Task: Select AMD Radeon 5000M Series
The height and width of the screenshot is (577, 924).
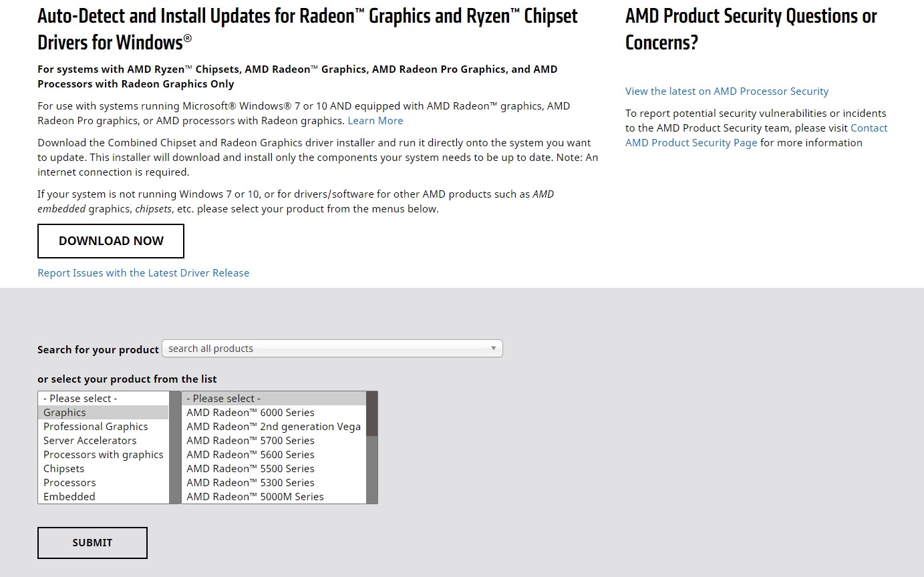Action: tap(274, 497)
